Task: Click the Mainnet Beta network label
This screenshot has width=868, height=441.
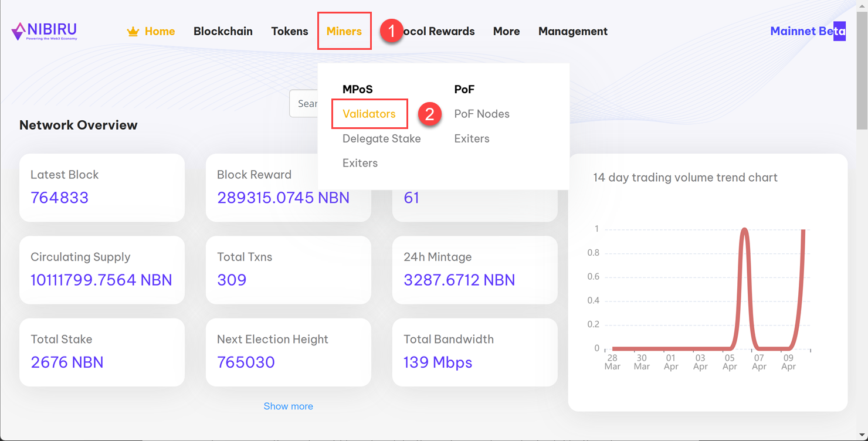Action: pos(808,31)
